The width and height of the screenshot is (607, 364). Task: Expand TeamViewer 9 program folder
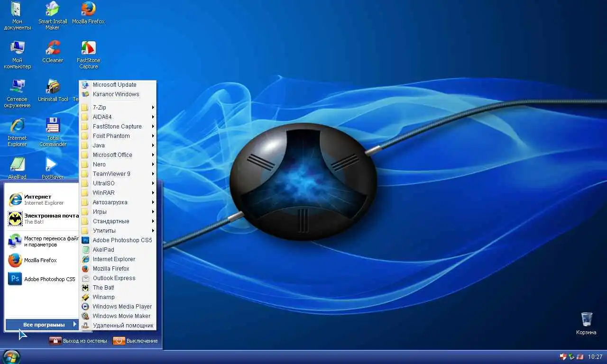click(118, 174)
